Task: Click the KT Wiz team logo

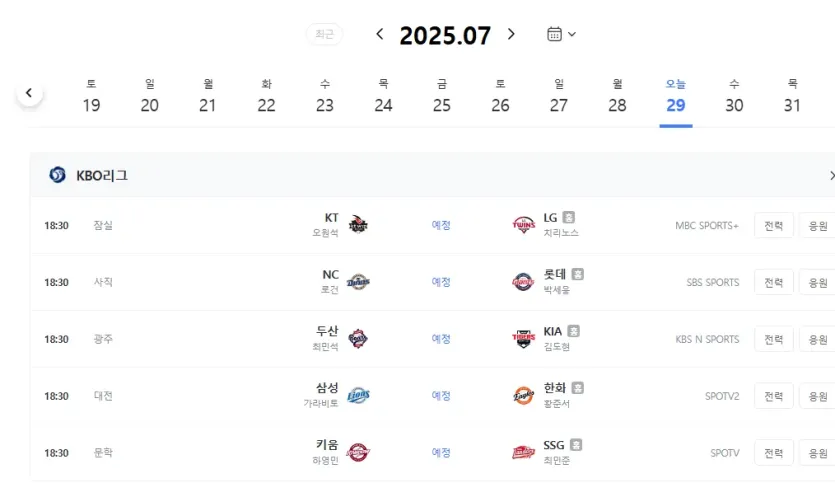Action: tap(358, 225)
